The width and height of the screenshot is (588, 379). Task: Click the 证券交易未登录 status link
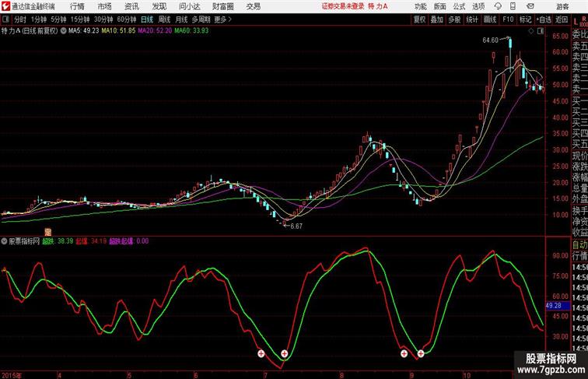[x=343, y=6]
